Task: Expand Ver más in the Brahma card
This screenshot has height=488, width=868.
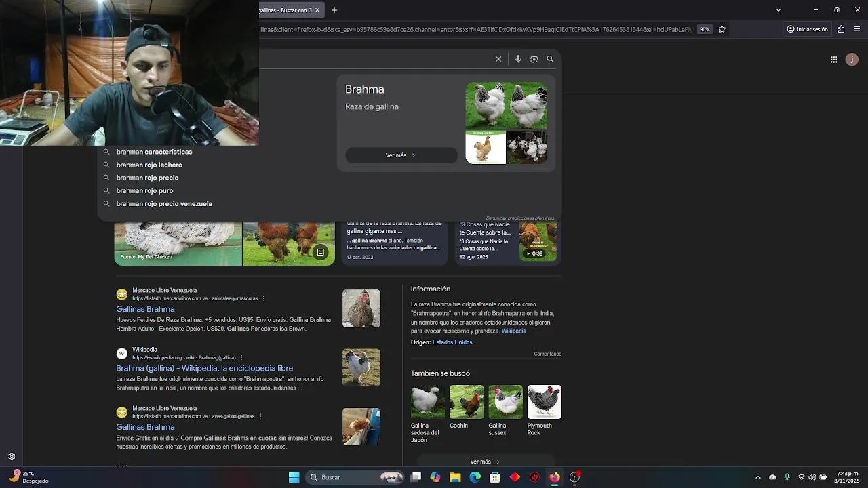Action: [x=401, y=155]
